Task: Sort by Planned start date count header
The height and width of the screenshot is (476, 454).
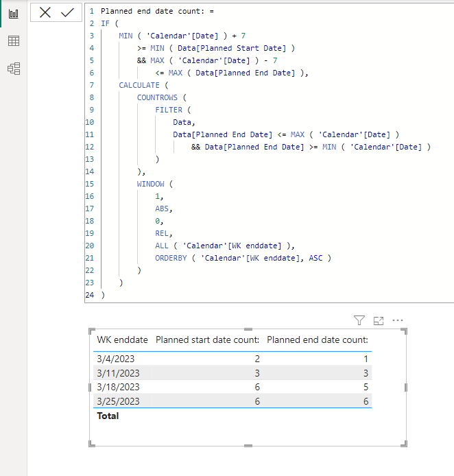Action: pos(208,340)
